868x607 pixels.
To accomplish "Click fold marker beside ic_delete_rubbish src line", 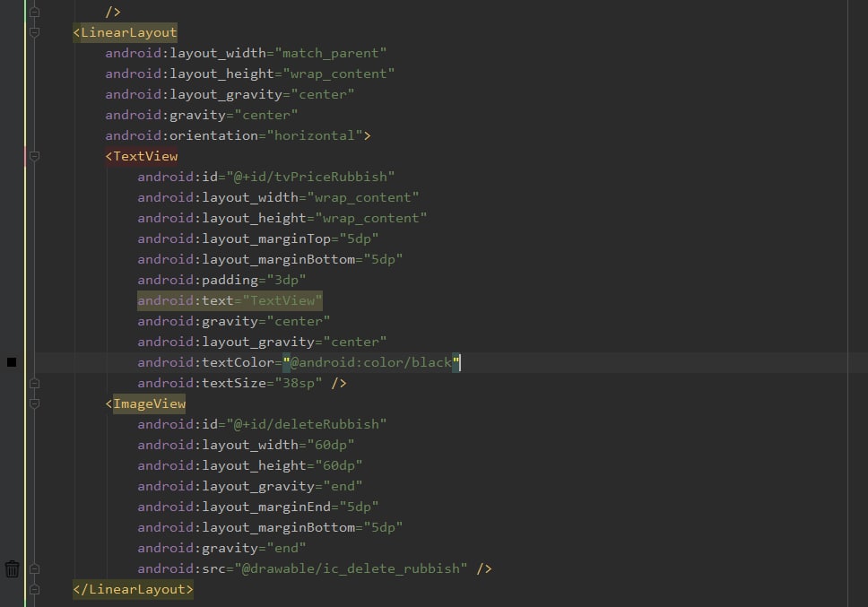I will coord(34,568).
